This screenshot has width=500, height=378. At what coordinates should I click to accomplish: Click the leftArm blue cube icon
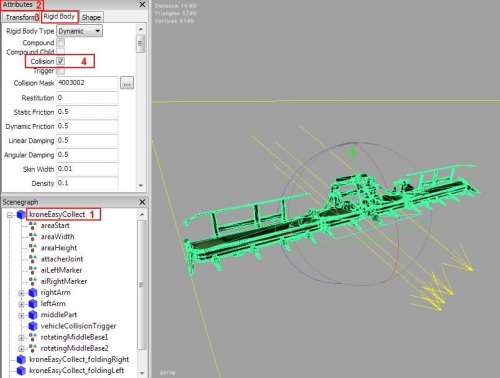click(32, 304)
